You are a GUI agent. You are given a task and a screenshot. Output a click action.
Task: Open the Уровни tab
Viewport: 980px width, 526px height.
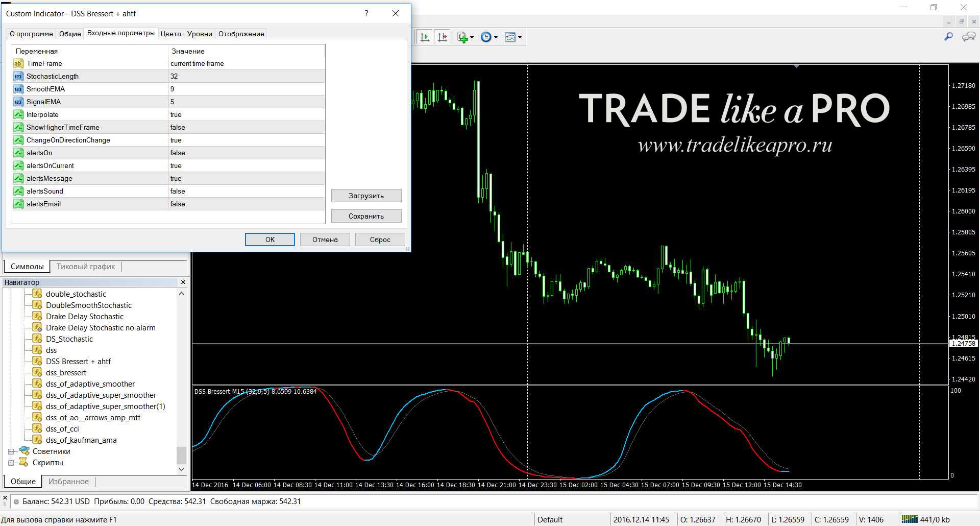200,34
